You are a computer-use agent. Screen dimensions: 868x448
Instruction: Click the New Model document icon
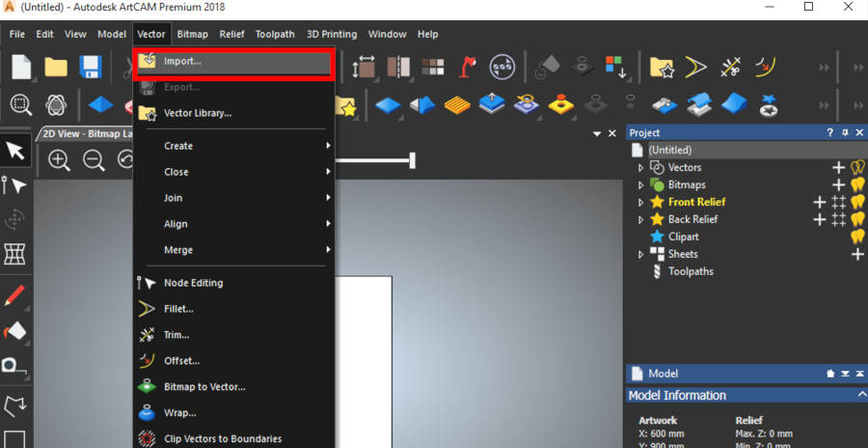click(21, 67)
